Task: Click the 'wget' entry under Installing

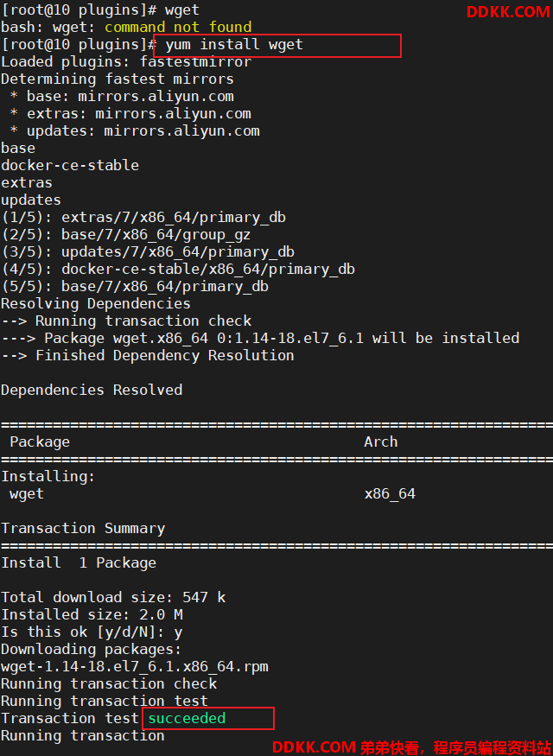Action: [27, 494]
